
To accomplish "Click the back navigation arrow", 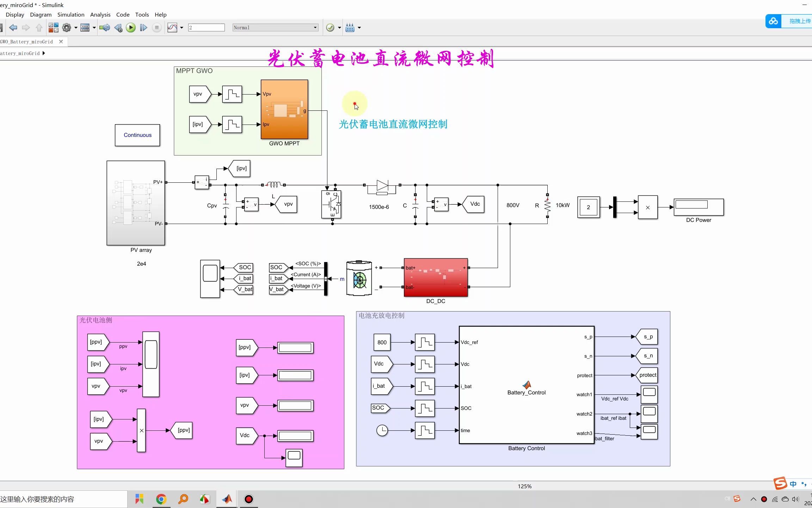I will coord(13,28).
